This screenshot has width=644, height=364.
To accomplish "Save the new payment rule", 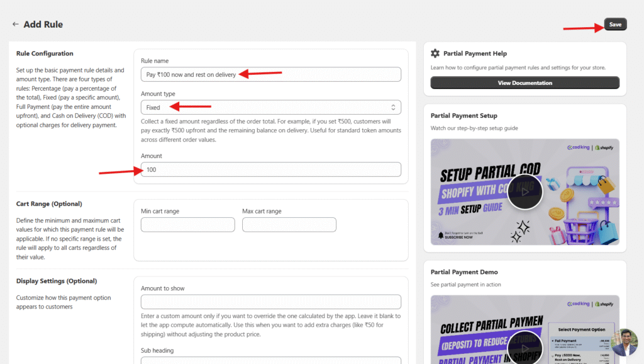I will pyautogui.click(x=615, y=25).
